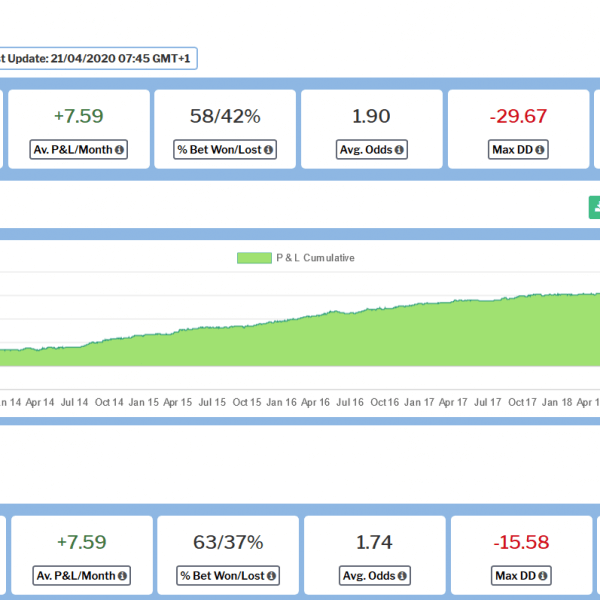Click the +7.59 value in top row
The width and height of the screenshot is (600, 600).
pos(79,116)
